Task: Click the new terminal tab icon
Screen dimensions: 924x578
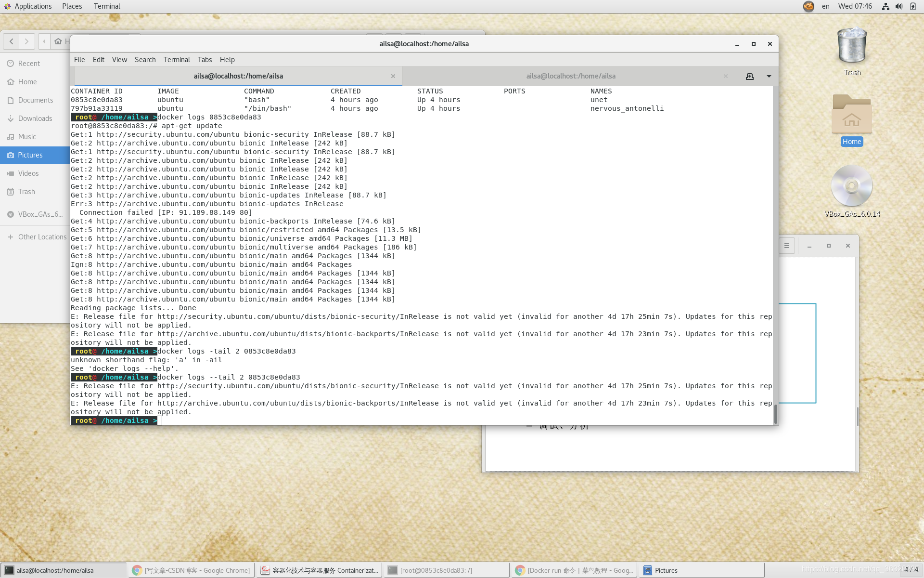Action: [749, 76]
